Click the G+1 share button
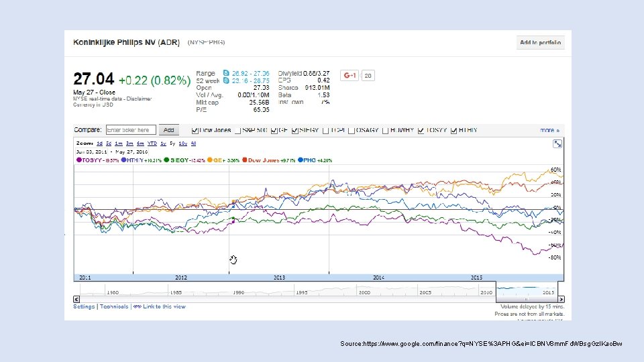 tap(350, 76)
